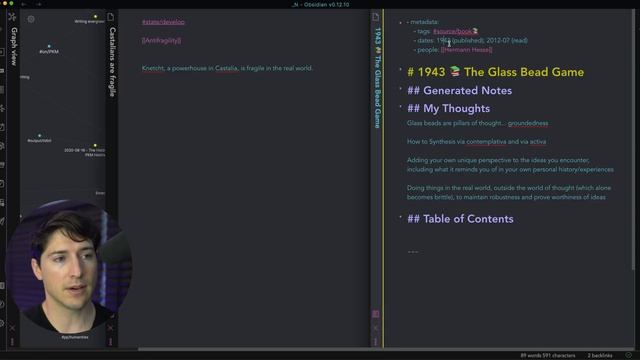Viewport: 640px width, 360px height.
Task: Open graph view settings gear
Action: point(31,19)
